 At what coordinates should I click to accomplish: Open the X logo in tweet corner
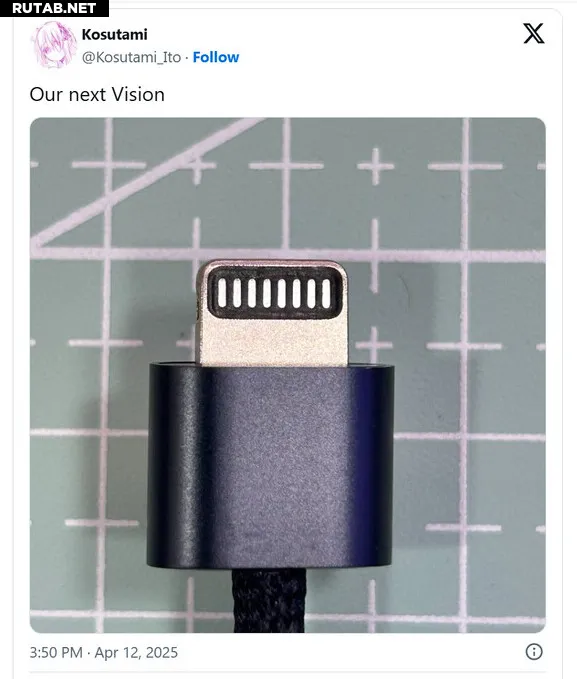coord(534,34)
